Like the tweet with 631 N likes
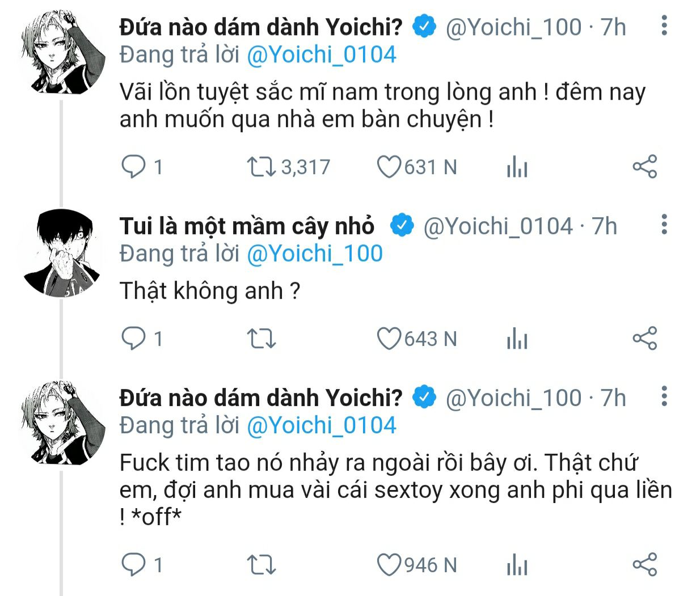 tap(389, 167)
